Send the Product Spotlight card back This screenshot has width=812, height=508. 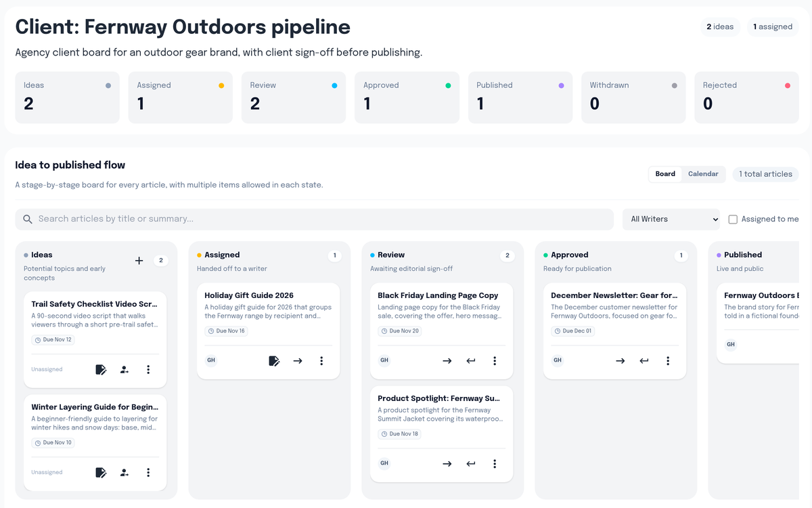[x=471, y=464]
